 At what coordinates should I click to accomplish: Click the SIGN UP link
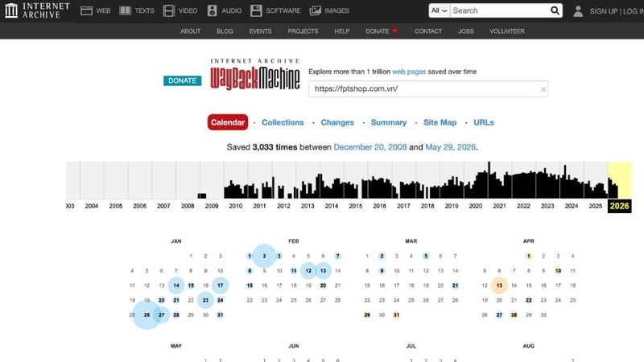[x=603, y=11]
